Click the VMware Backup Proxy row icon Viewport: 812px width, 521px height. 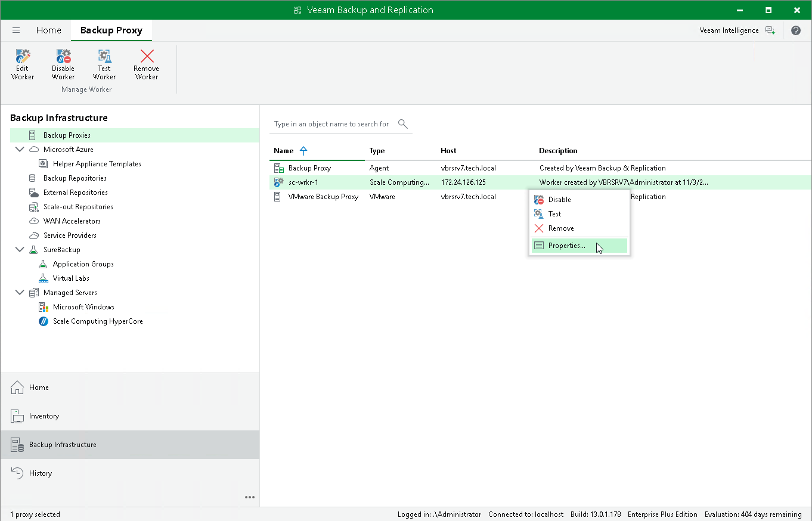[x=278, y=197]
